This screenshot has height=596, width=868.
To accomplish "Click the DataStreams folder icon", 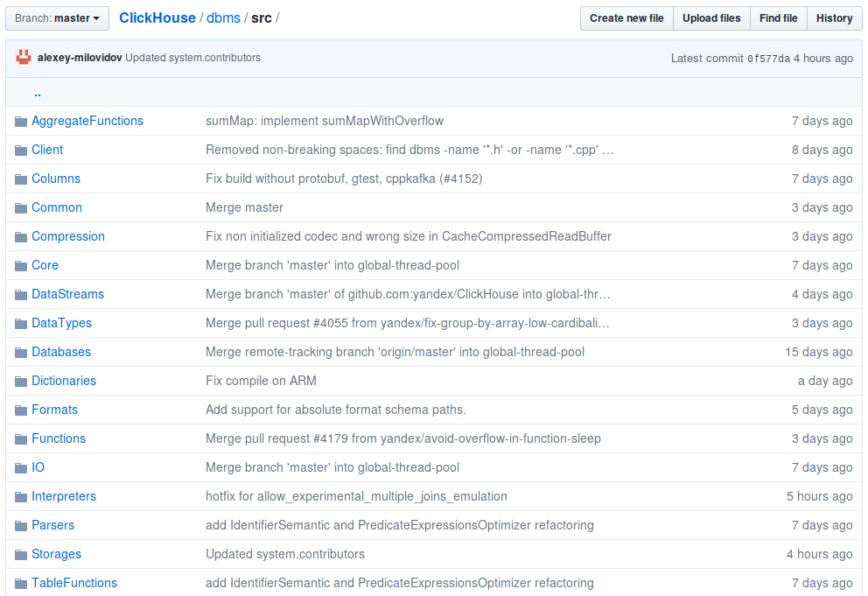I will click(x=21, y=295).
